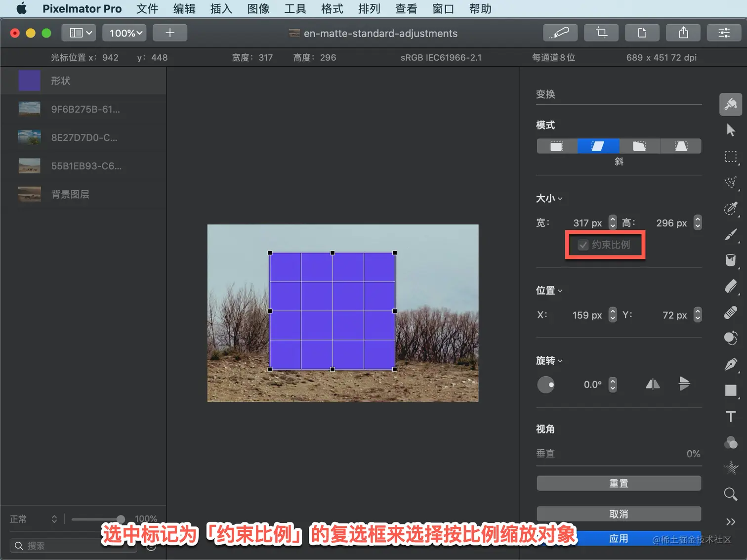Open the 100% zoom level dropdown
This screenshot has height=560, width=747.
point(124,33)
